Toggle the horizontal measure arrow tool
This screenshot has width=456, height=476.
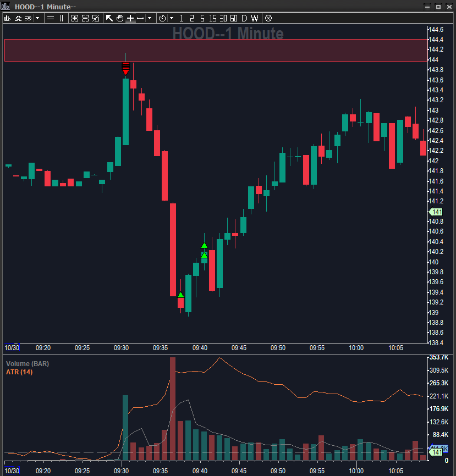pos(140,18)
